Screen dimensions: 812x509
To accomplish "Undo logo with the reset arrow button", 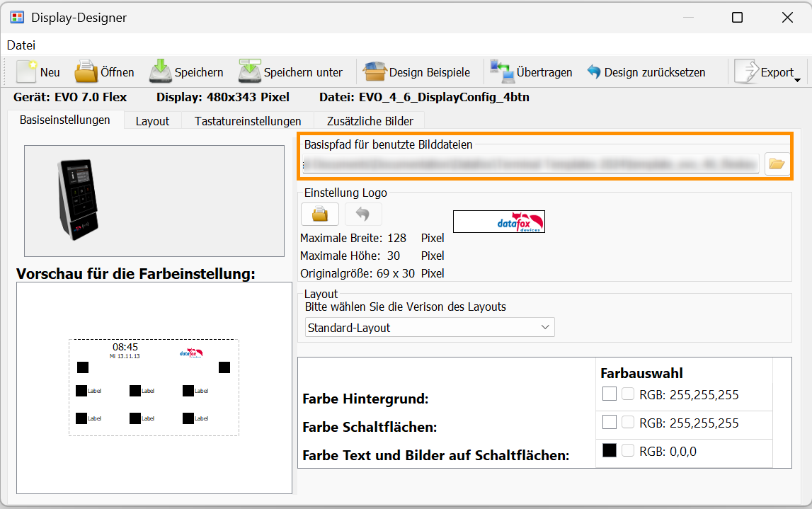I will pyautogui.click(x=363, y=214).
